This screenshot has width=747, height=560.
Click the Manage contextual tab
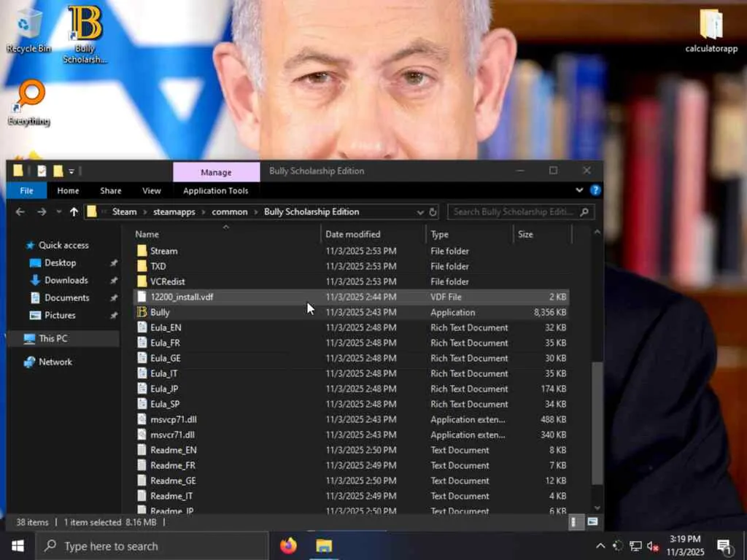216,172
